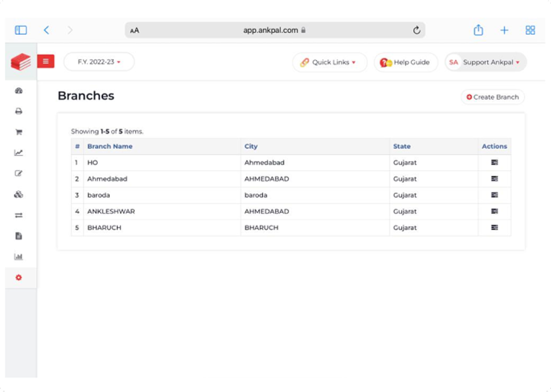Toggle Safari's sidebar panel icon
Viewport: 551px width, 392px height.
(21, 30)
